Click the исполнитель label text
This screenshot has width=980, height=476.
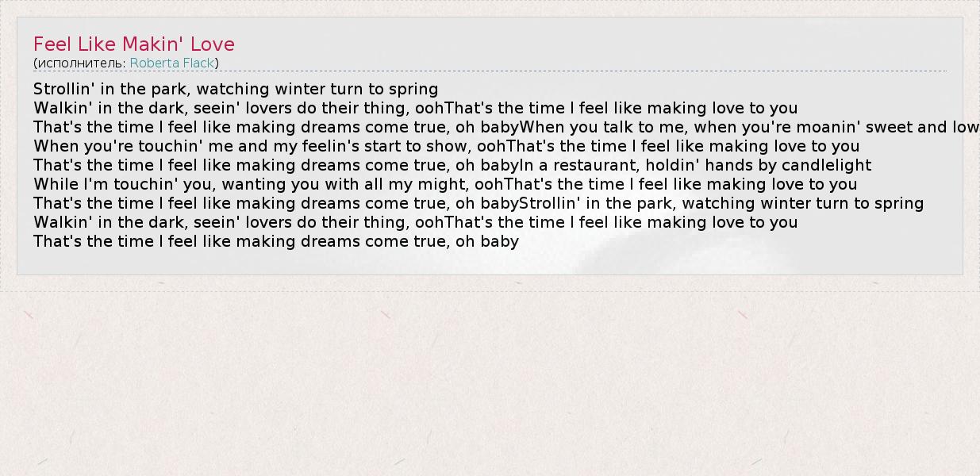point(80,63)
